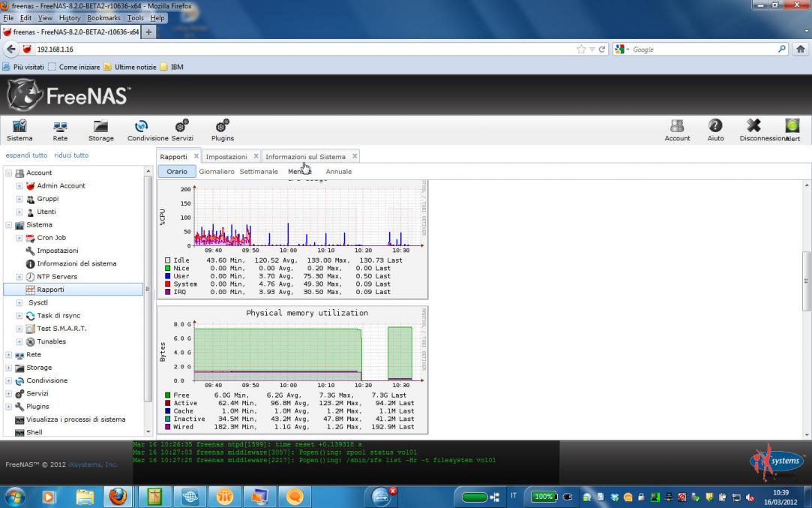812x508 pixels.
Task: Open Windows Explorer folder in taskbar
Action: click(85, 497)
